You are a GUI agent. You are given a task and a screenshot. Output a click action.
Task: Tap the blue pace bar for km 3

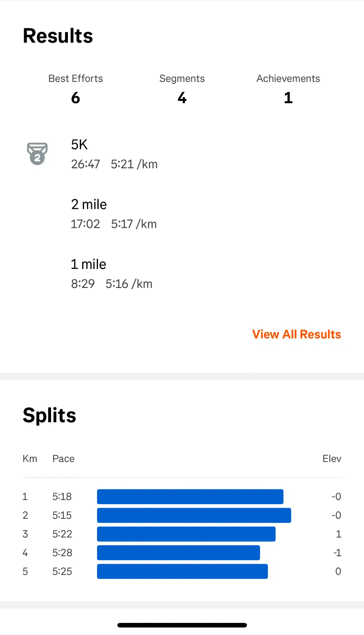coord(186,534)
